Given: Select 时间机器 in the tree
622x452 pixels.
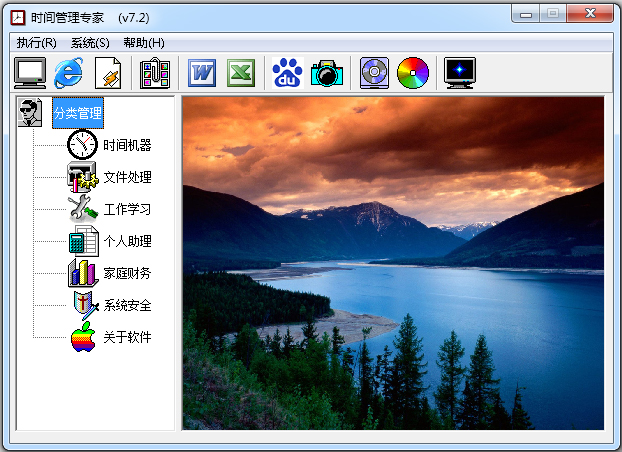Looking at the screenshot, I should [127, 145].
